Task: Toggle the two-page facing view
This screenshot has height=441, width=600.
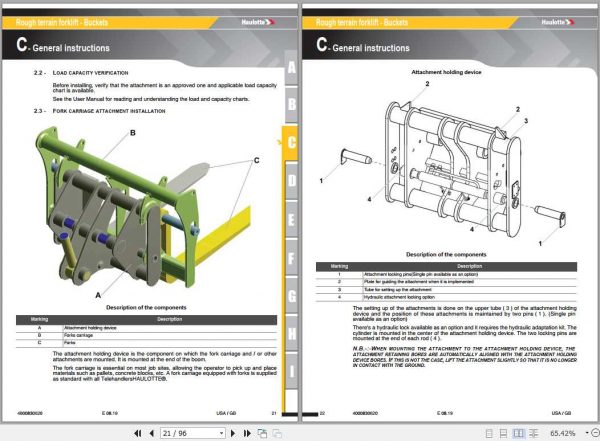Action: pos(518,433)
